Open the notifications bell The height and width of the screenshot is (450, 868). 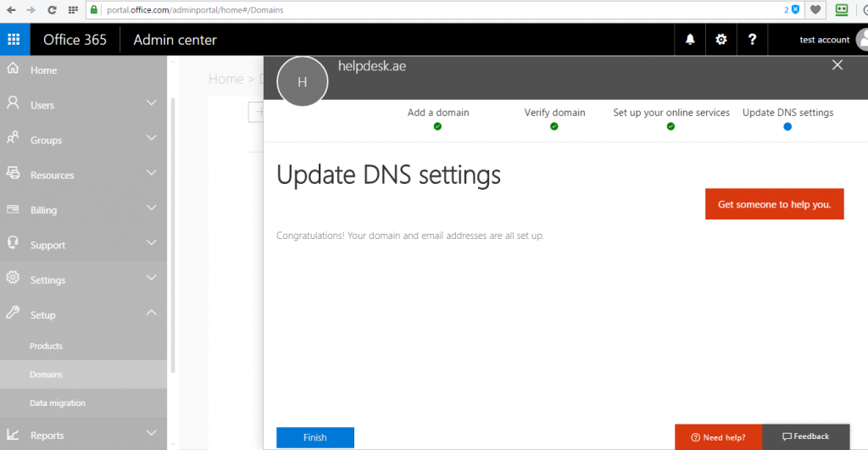point(690,39)
